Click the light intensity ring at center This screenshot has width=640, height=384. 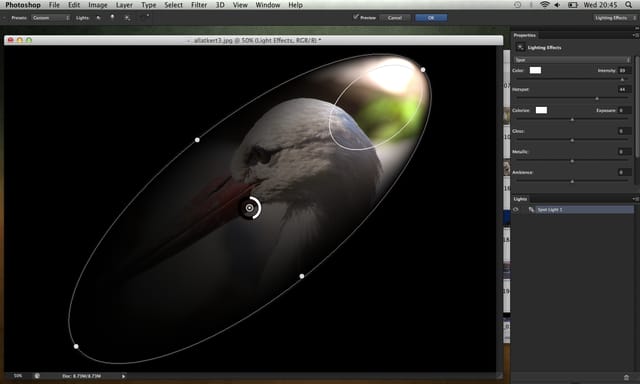(250, 208)
